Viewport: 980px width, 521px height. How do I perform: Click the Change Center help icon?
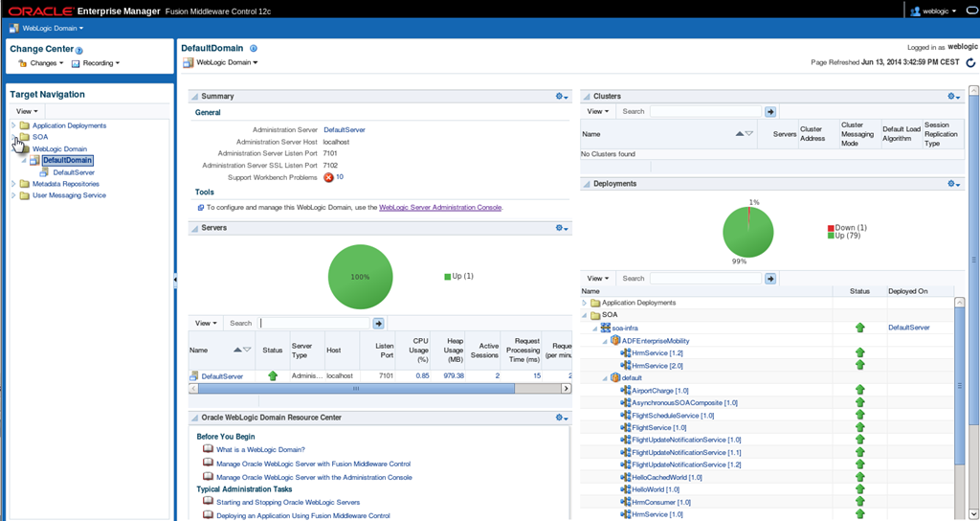coord(79,50)
